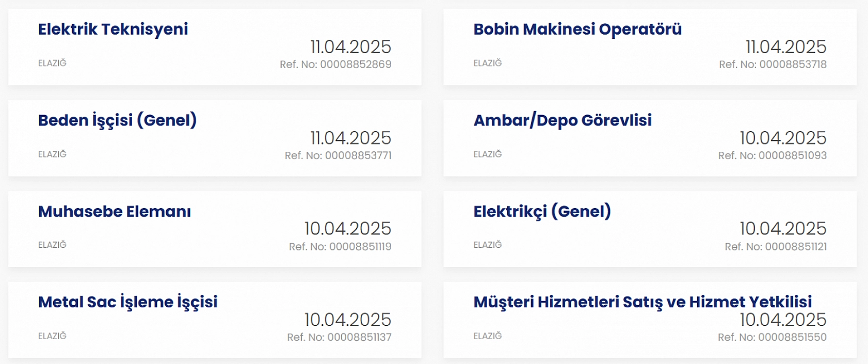Open the Elektrik Teknisyeni job listing
The height and width of the screenshot is (364, 868).
coord(113,29)
